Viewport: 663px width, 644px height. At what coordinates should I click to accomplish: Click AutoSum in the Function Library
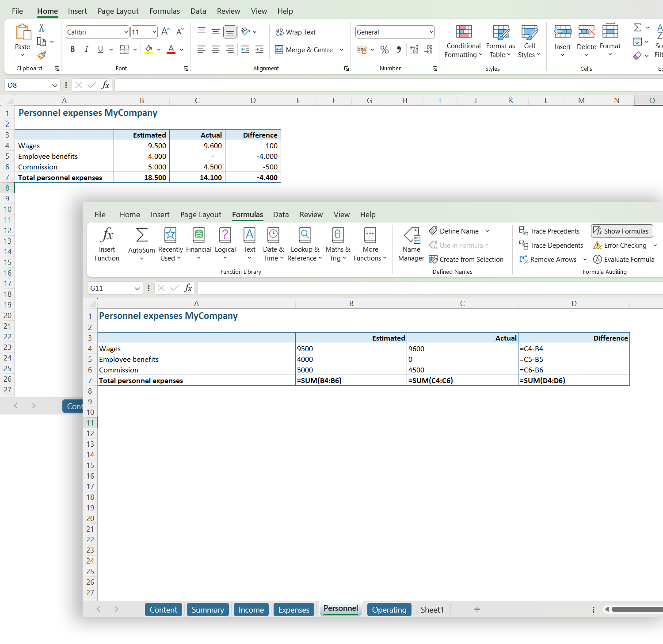(141, 245)
